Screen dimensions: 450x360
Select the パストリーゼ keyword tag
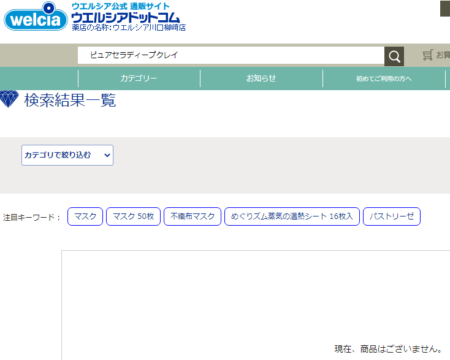point(392,216)
